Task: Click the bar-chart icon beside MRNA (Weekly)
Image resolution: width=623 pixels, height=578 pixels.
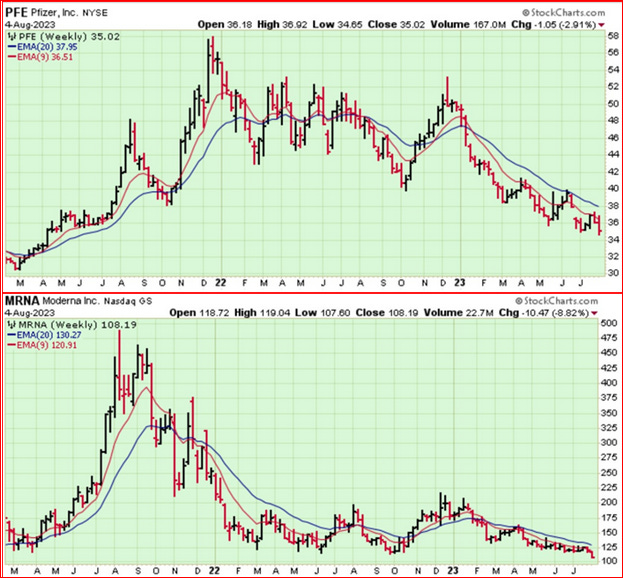Action: point(12,325)
